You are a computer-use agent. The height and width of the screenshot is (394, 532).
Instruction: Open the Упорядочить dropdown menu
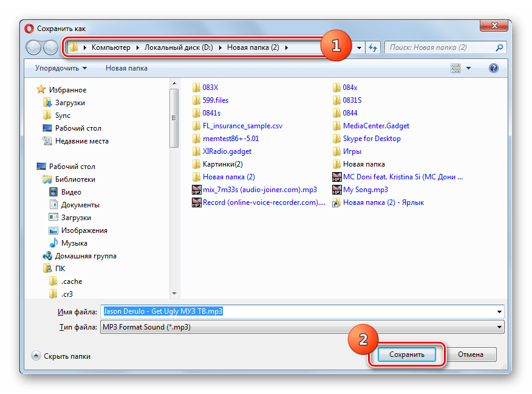pyautogui.click(x=61, y=68)
